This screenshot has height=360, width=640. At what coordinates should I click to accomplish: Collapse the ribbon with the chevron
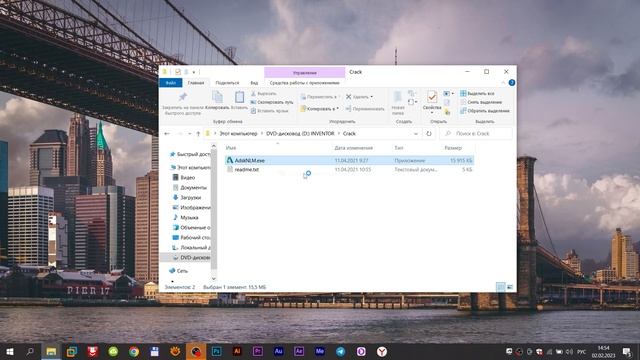503,83
